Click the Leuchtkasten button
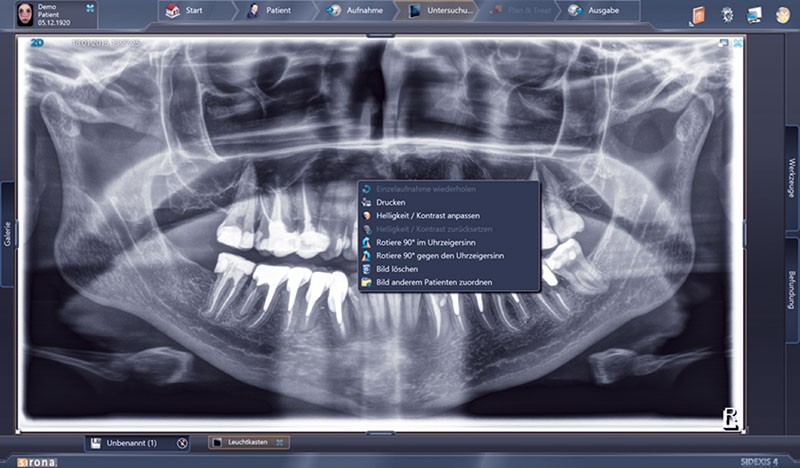 tap(247, 441)
